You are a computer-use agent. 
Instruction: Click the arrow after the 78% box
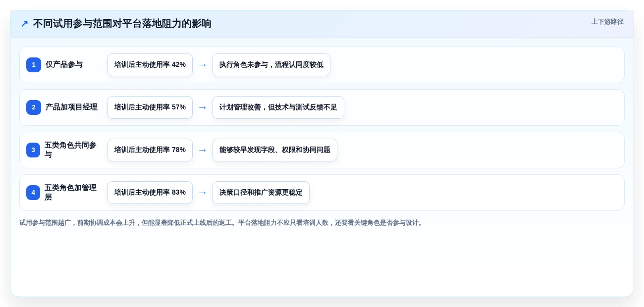[x=203, y=150]
